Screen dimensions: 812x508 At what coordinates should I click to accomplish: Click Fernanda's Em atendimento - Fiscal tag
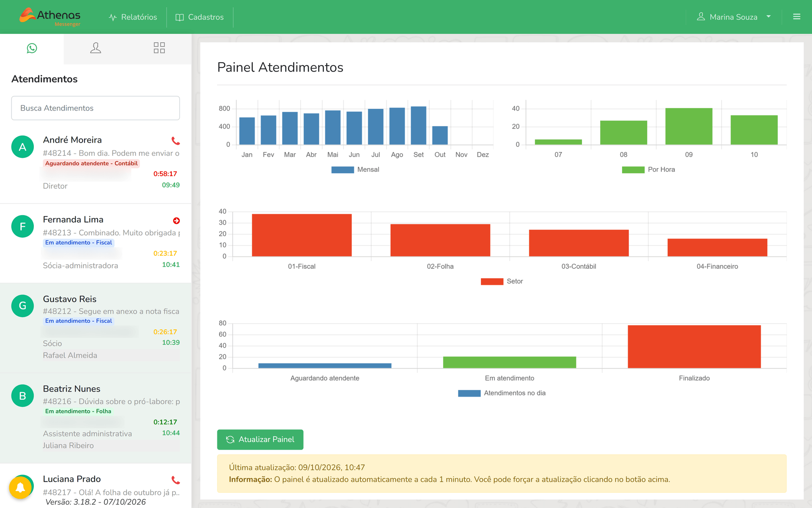point(79,243)
